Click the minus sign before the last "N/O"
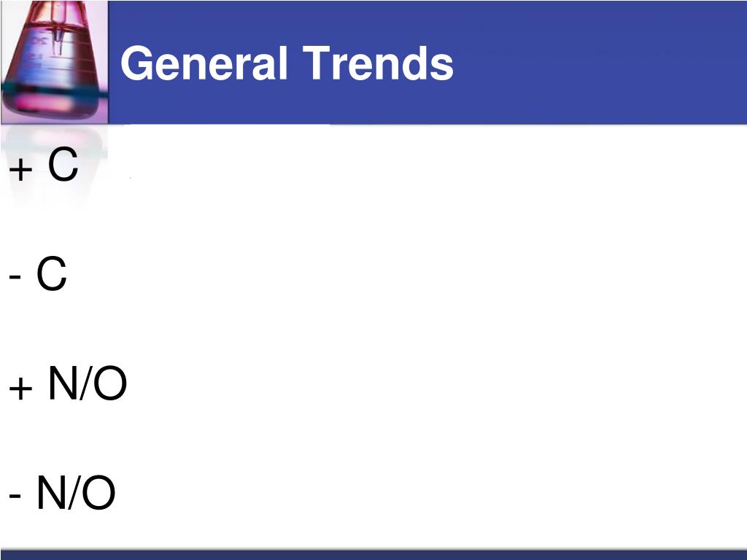 pos(15,497)
